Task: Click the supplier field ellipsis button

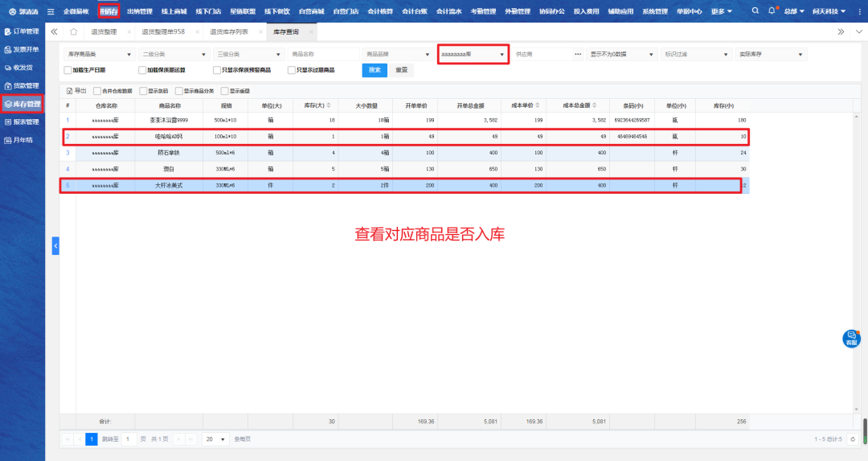Action: [x=578, y=55]
